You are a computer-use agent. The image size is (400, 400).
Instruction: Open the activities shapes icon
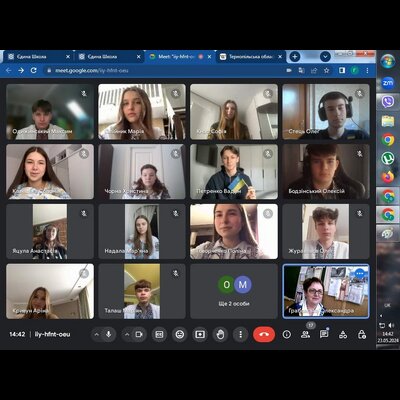click(343, 334)
